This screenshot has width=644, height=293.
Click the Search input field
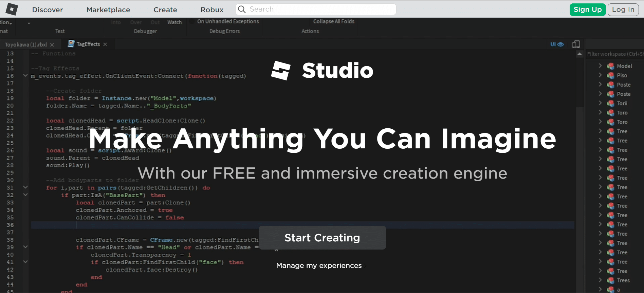click(x=316, y=9)
